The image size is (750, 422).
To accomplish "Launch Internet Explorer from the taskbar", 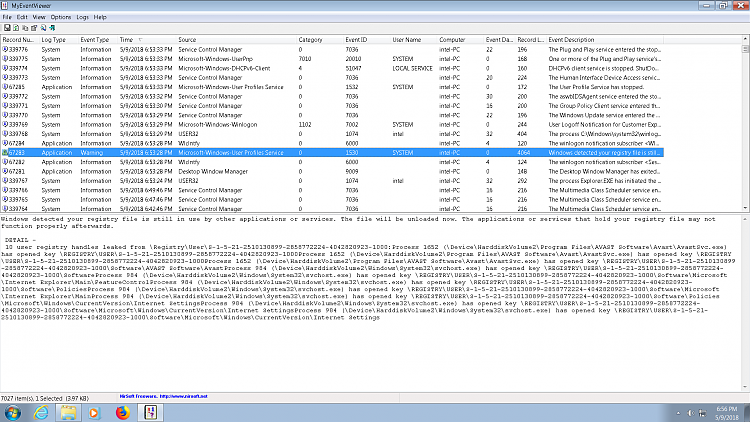I will (x=41, y=412).
